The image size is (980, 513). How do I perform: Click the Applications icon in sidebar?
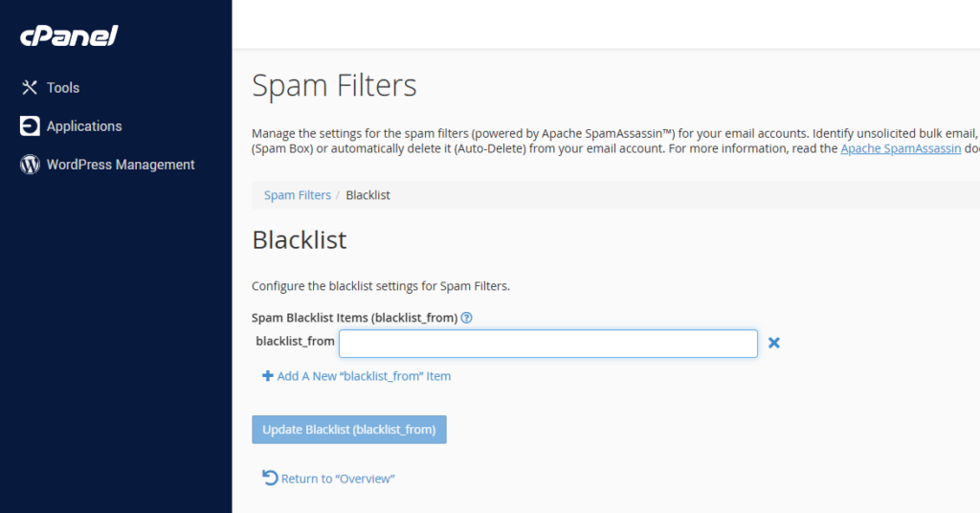pos(30,126)
